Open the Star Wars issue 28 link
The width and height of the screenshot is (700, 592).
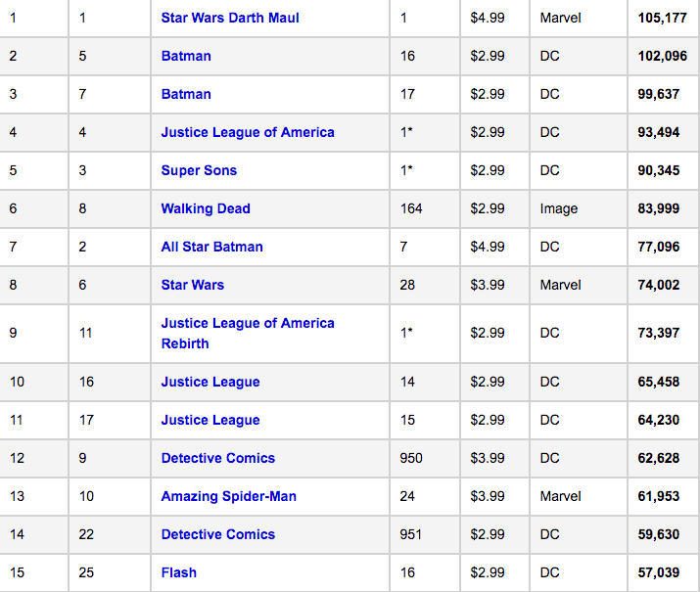click(x=193, y=285)
